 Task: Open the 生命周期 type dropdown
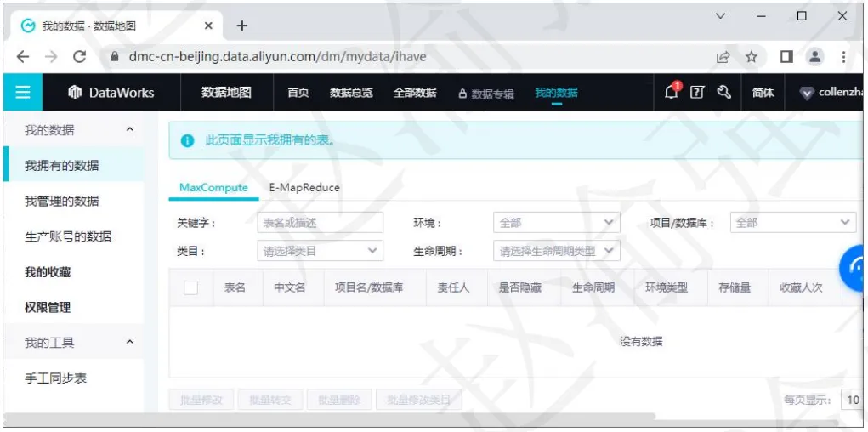click(x=556, y=250)
